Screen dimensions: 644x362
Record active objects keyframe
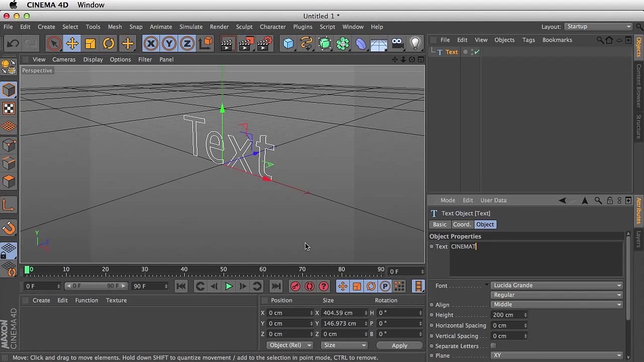295,286
